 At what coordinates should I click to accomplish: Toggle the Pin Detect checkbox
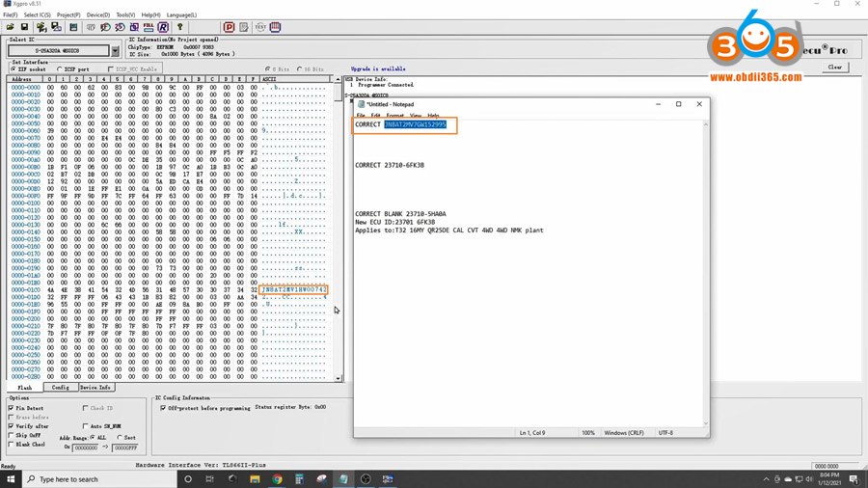coord(11,408)
